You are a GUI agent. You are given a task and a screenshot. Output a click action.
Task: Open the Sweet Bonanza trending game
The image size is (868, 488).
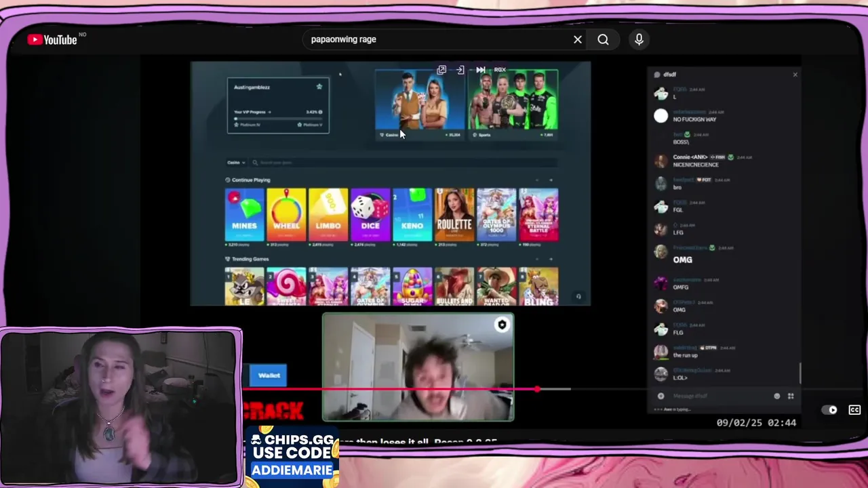pyautogui.click(x=286, y=287)
